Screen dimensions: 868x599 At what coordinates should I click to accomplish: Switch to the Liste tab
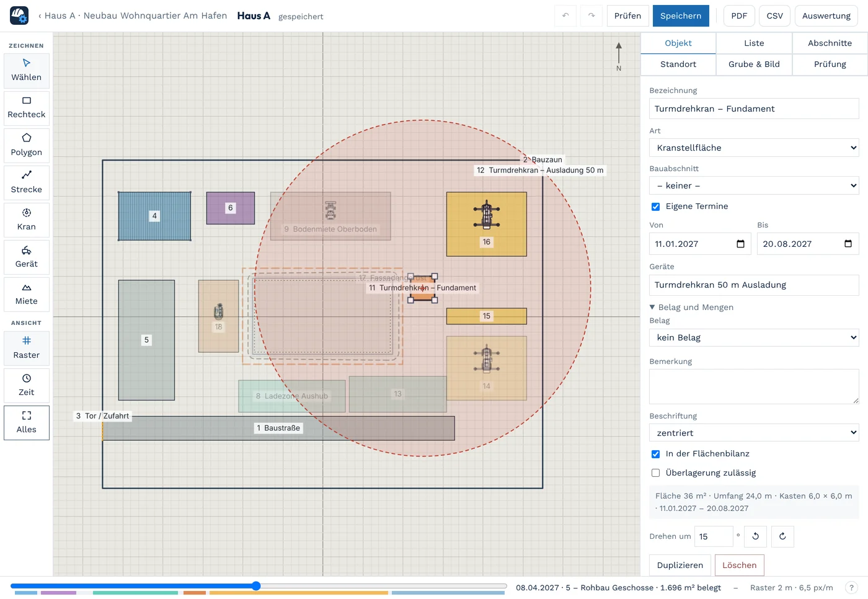click(x=754, y=43)
